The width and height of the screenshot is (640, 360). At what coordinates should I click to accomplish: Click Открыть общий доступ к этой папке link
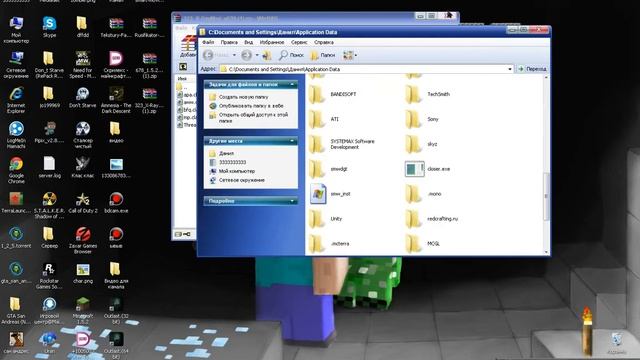pos(253,118)
